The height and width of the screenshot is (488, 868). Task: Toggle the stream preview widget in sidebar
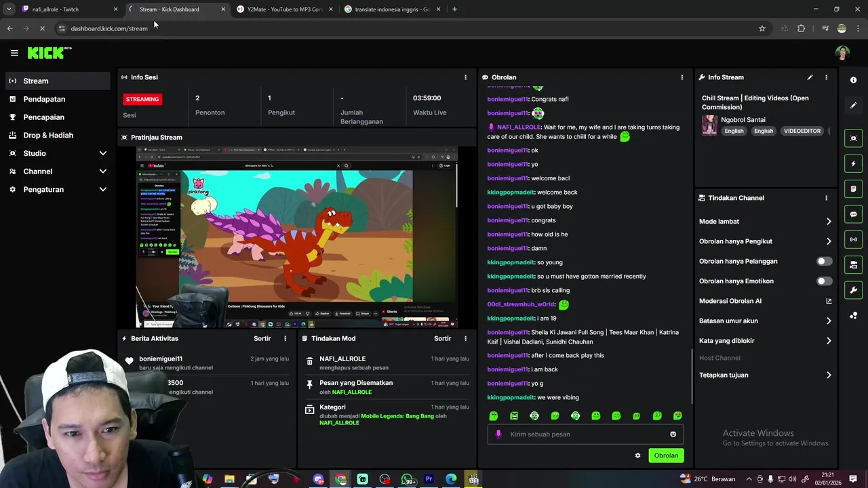pos(853,138)
